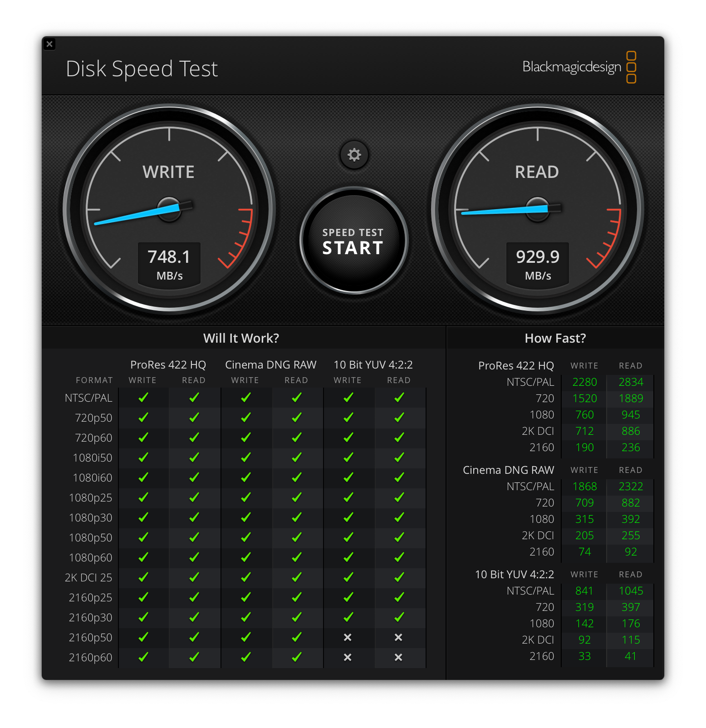This screenshot has height=728, width=706.
Task: Click 10 Bit YUV 2K DCI read value 115
Action: (631, 640)
